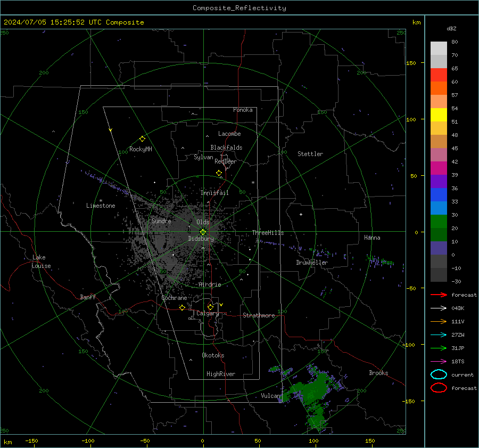Click the yellow radar-site marker at Didsbury

[x=203, y=232]
